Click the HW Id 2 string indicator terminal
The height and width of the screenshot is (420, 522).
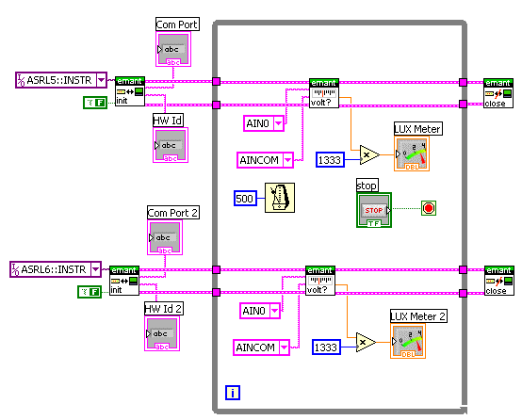point(162,333)
